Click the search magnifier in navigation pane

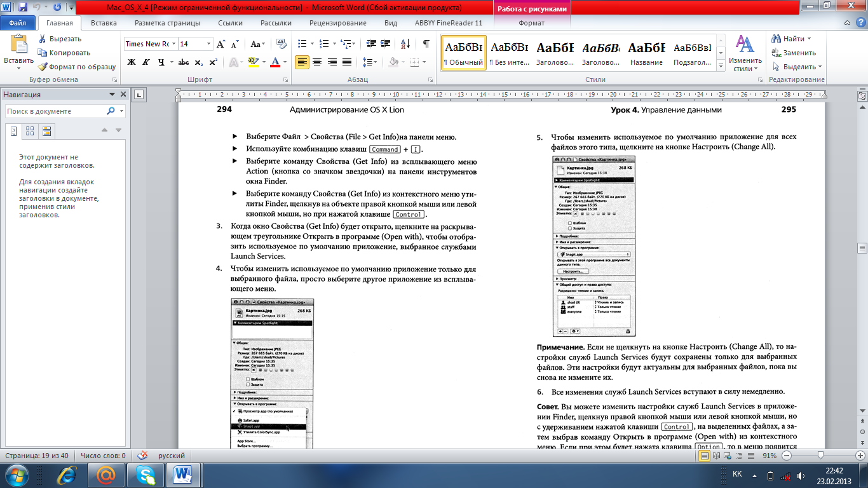tap(111, 111)
